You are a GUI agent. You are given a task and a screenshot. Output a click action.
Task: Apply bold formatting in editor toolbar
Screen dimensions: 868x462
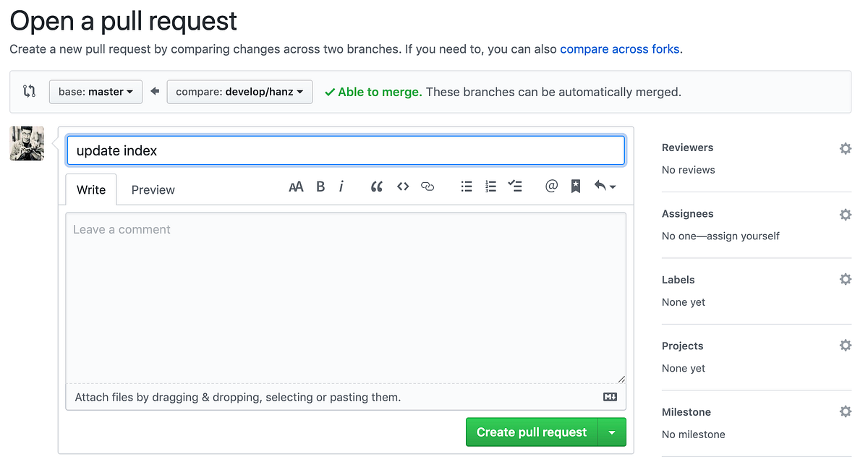[x=320, y=187]
